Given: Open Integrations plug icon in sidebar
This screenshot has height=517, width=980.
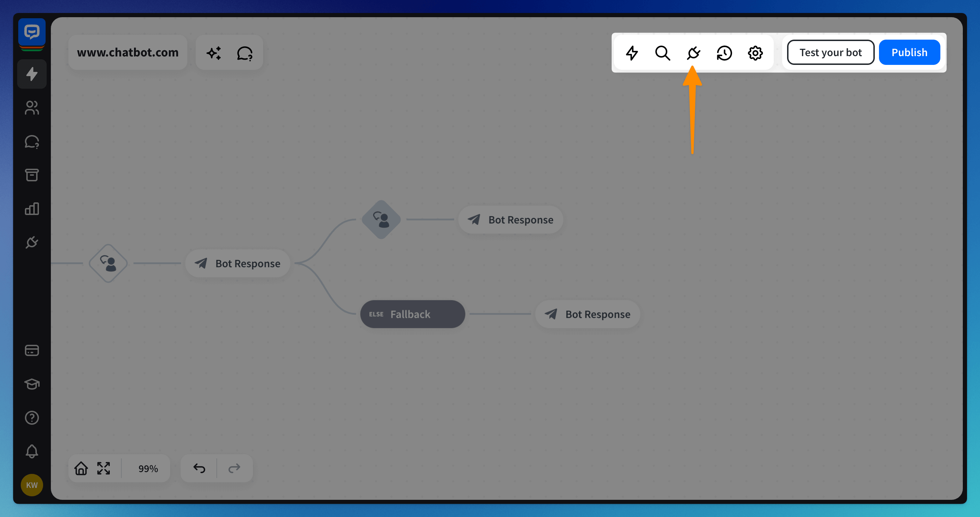Looking at the screenshot, I should 32,242.
